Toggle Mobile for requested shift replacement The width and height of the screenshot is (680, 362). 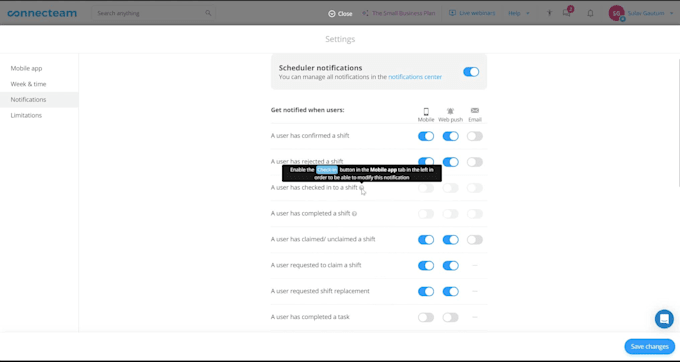point(426,292)
